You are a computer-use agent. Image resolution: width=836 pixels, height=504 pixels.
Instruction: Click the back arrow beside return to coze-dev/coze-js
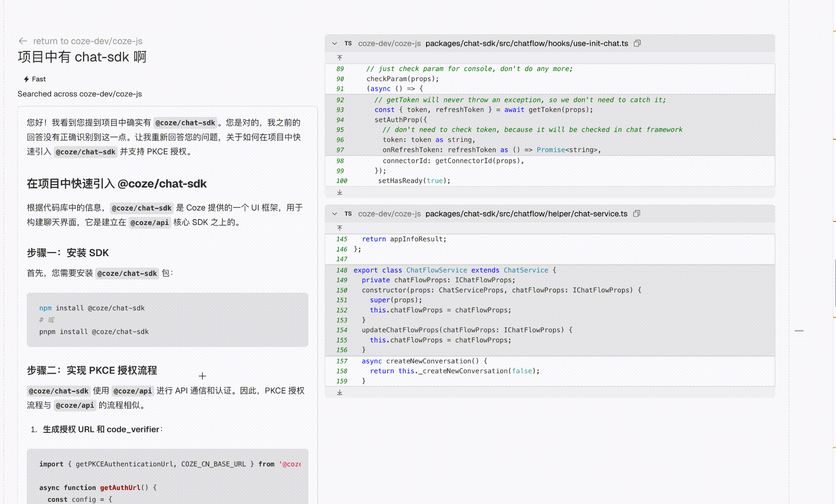pyautogui.click(x=23, y=41)
